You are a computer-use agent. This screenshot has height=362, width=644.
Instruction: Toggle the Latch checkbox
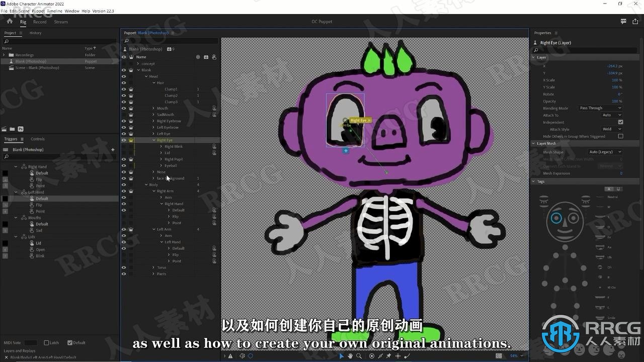(46, 343)
